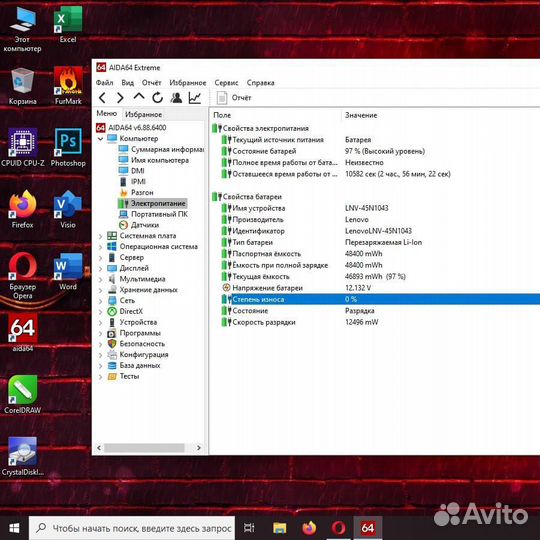Expand the Сеть node
Screen dimensions: 540x540
click(x=100, y=301)
